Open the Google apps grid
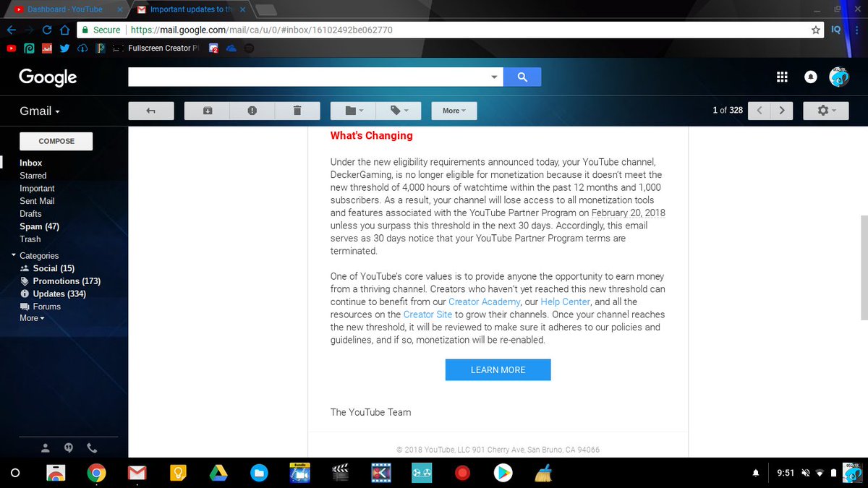868x488 pixels. point(781,77)
